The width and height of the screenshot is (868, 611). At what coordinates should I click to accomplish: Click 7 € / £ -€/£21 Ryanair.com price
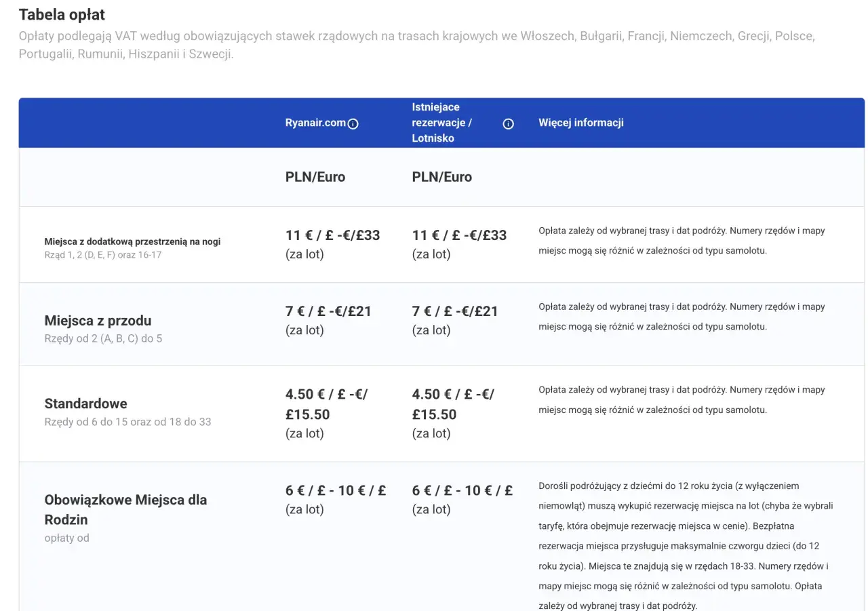pyautogui.click(x=328, y=311)
